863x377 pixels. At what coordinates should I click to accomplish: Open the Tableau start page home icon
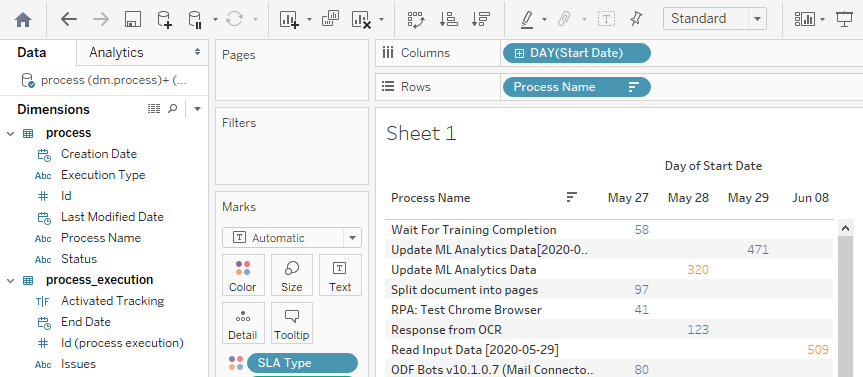tap(23, 20)
